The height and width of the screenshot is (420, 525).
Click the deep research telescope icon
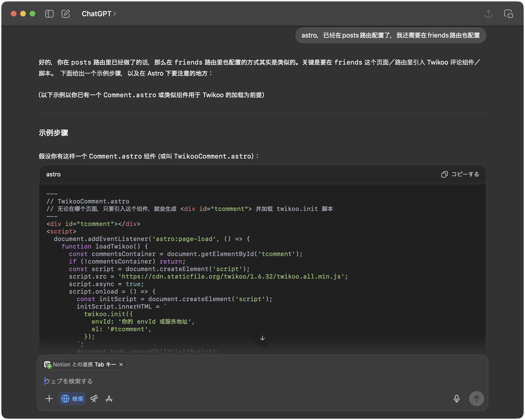(x=94, y=398)
